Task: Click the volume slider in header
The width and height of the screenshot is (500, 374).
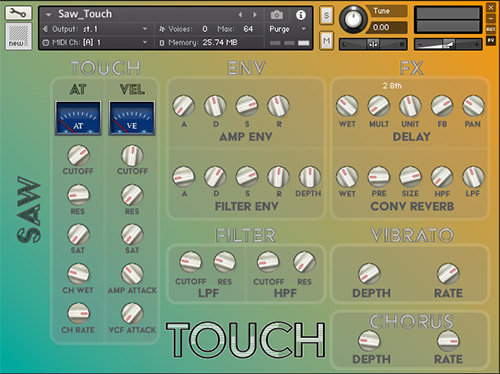Action: pyautogui.click(x=448, y=44)
